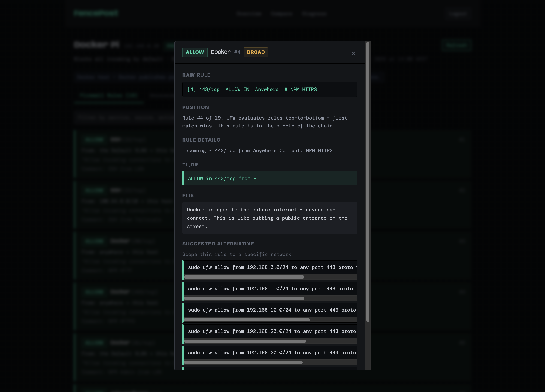Click the 'Docker is open to the entire internet' explanation
Viewport: 545px width, 392px height.
point(270,218)
